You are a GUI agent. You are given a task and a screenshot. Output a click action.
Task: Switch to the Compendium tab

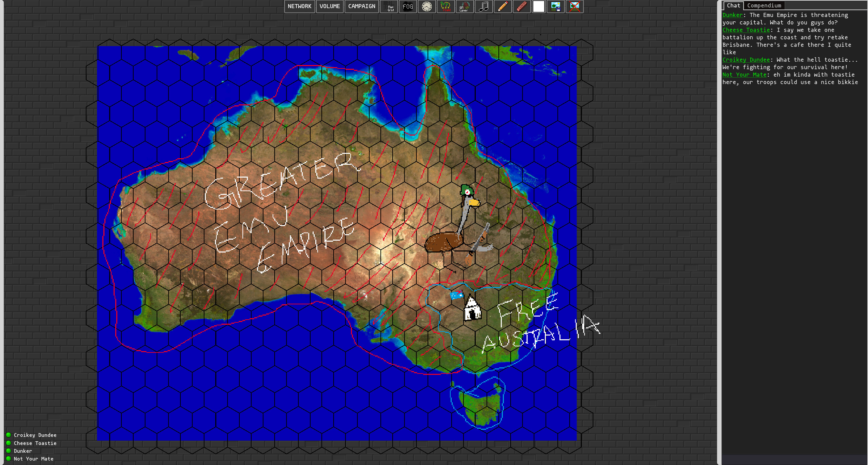(764, 5)
